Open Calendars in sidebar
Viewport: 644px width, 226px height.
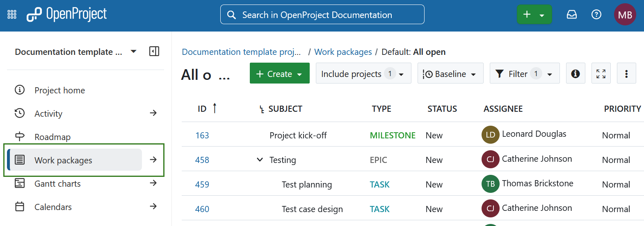point(53,207)
